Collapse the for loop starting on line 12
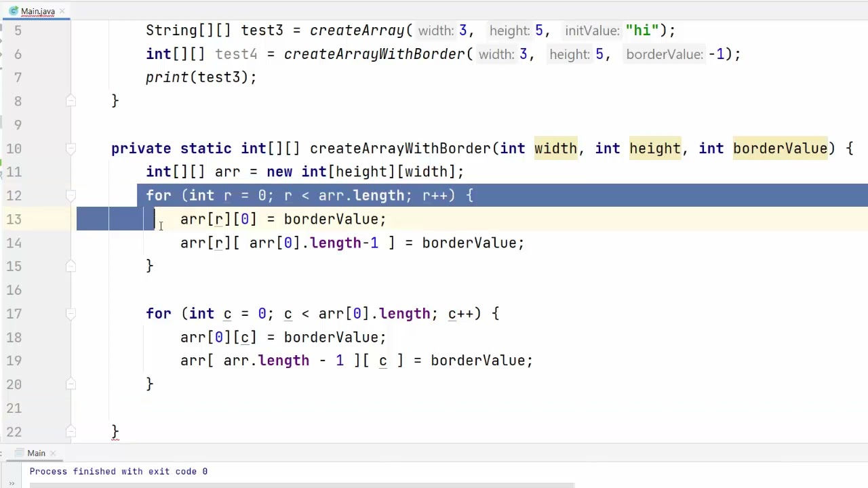Viewport: 868px width, 488px height. click(x=71, y=196)
